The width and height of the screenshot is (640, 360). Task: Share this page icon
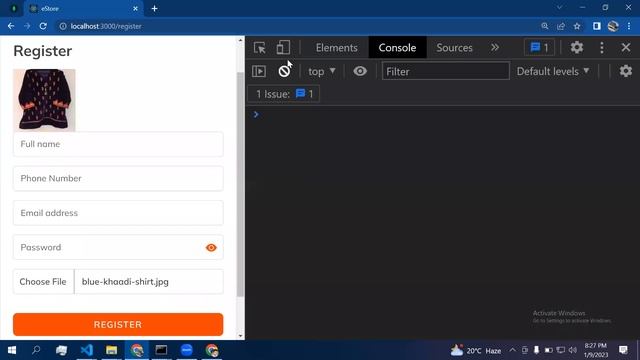click(561, 26)
